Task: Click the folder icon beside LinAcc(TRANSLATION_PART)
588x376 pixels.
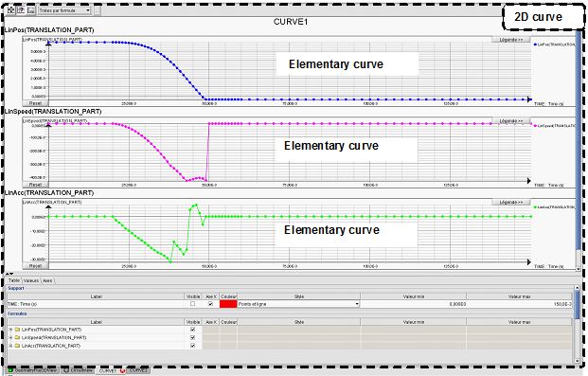Action: coord(17,346)
